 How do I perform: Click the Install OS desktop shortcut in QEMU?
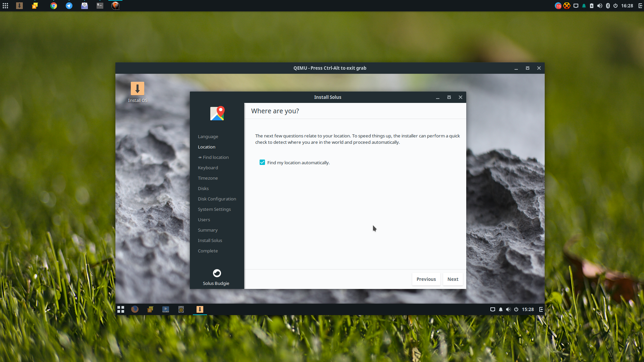[x=138, y=92]
